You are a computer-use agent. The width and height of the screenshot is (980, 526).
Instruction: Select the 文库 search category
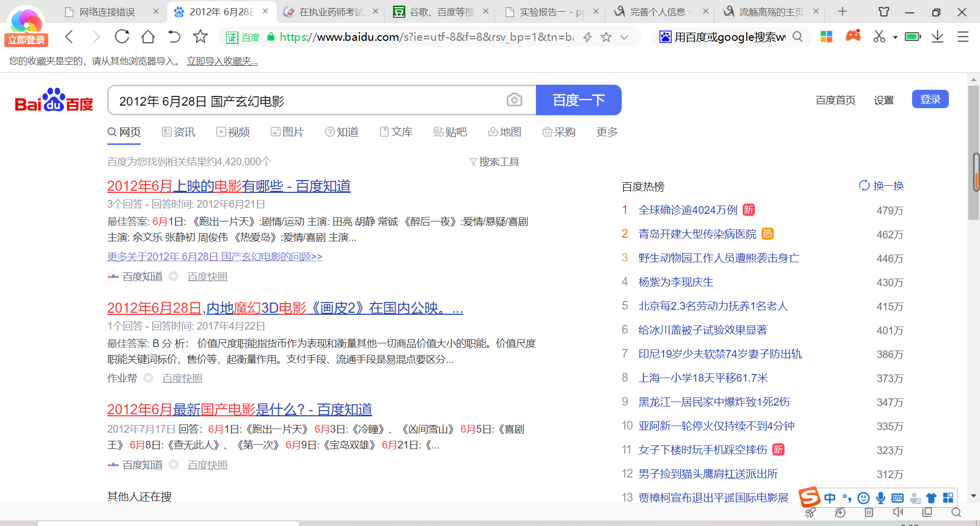396,132
